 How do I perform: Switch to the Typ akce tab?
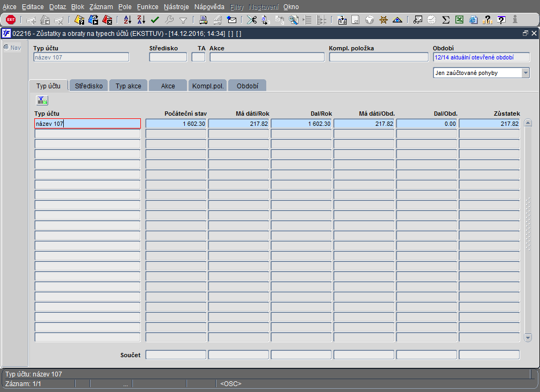(129, 86)
